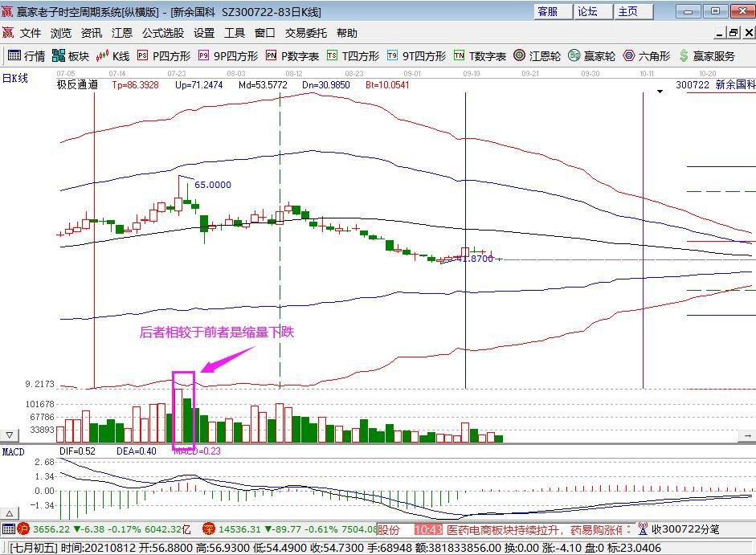Screen dimensions: 756x555
Task: Open the 浏览 menu
Action: click(x=61, y=33)
